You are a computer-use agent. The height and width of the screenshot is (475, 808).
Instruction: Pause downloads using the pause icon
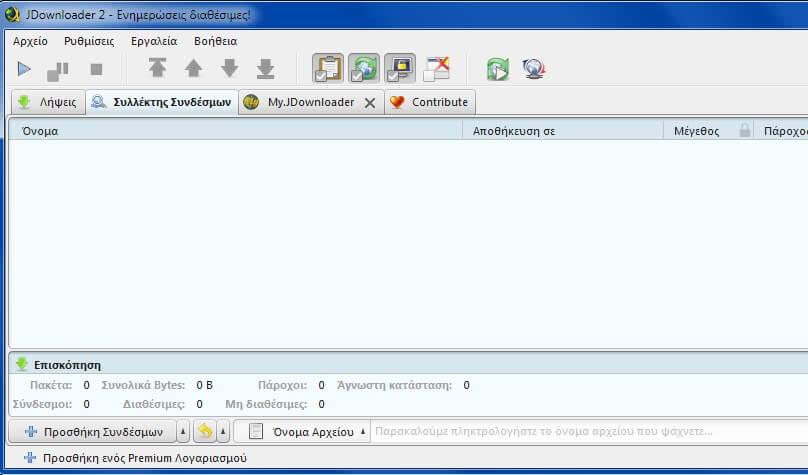58,71
